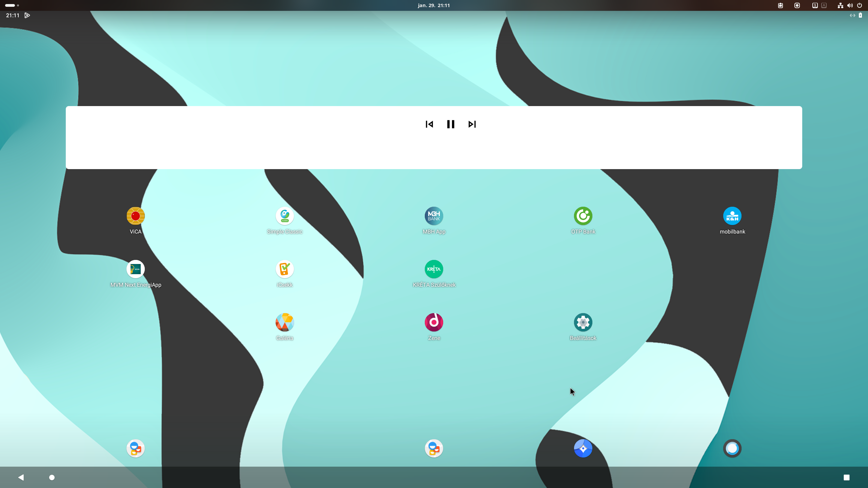Click the date and time in the top bar

point(434,5)
